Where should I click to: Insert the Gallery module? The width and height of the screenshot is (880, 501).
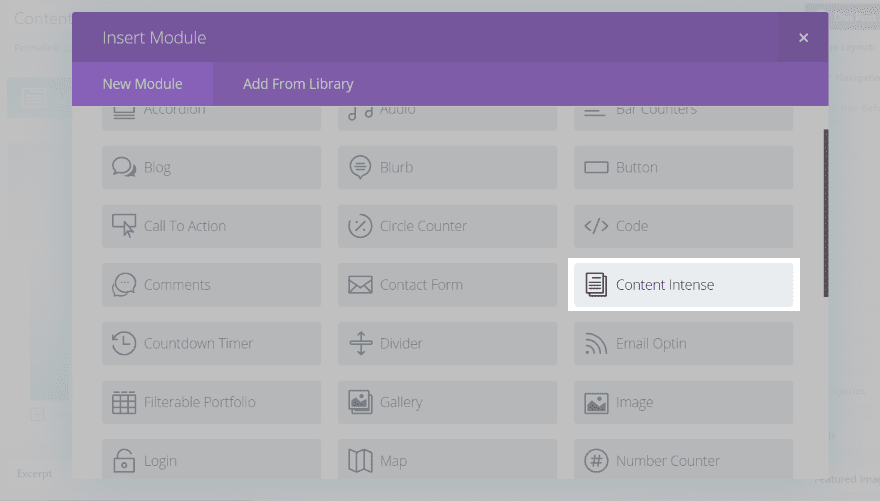(447, 402)
